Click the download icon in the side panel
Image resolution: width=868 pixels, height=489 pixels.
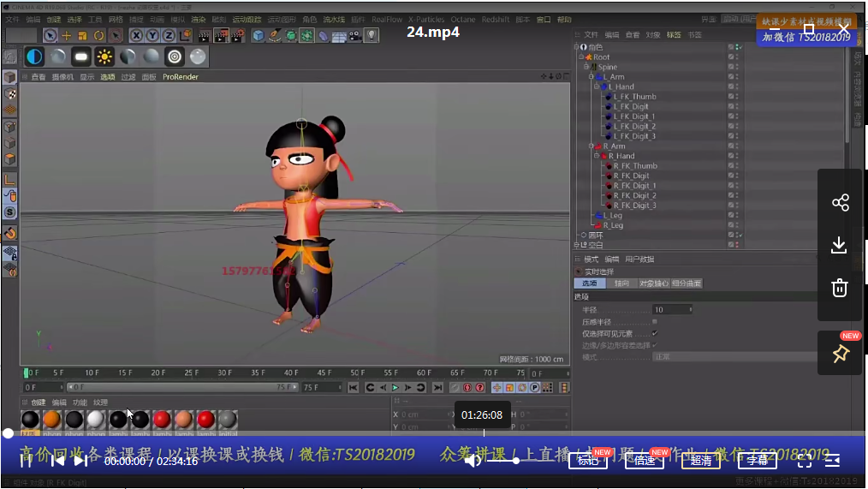pos(840,245)
